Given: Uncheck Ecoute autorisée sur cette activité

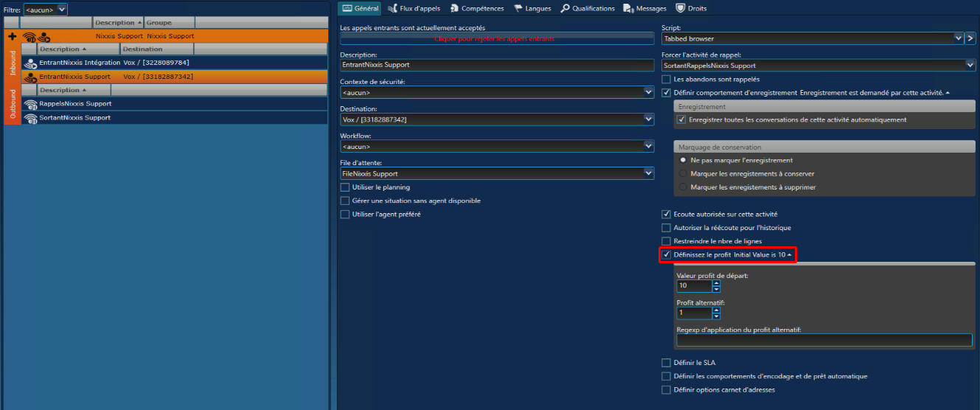Looking at the screenshot, I should (667, 215).
